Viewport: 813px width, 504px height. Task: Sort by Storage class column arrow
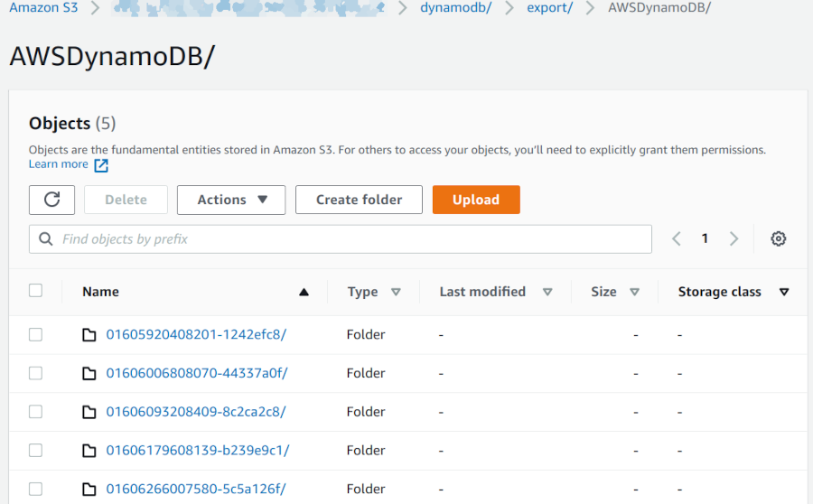pos(784,293)
